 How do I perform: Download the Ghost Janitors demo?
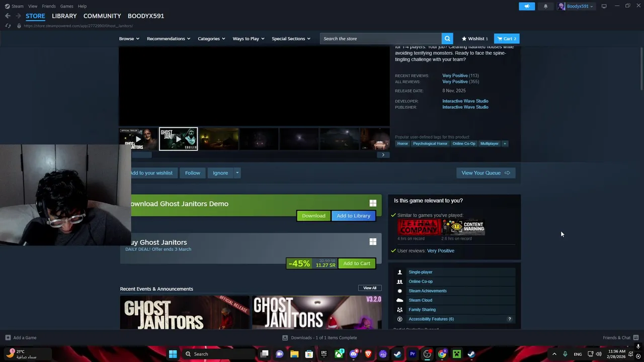coord(313,216)
